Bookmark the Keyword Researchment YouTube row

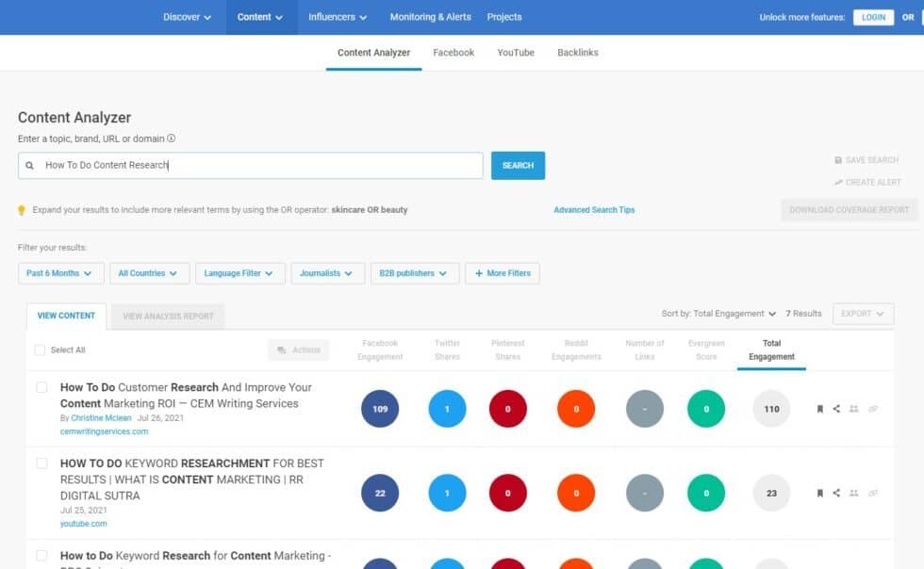click(819, 493)
